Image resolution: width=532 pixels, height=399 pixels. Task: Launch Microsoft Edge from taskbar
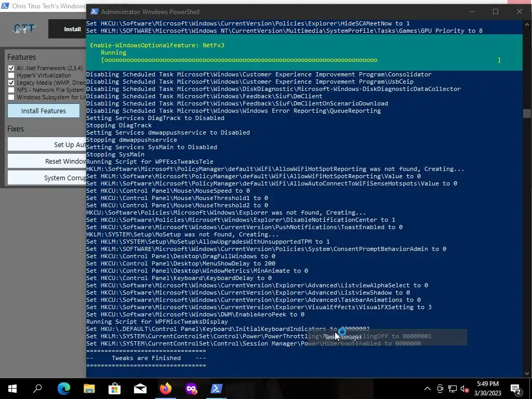coord(63,389)
